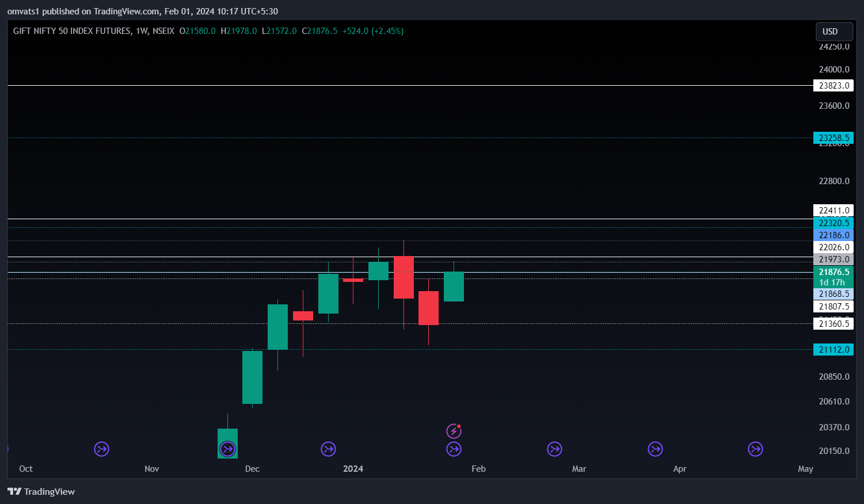Image resolution: width=864 pixels, height=504 pixels.
Task: Open the rollover icon just before Feb
Action: point(454,449)
